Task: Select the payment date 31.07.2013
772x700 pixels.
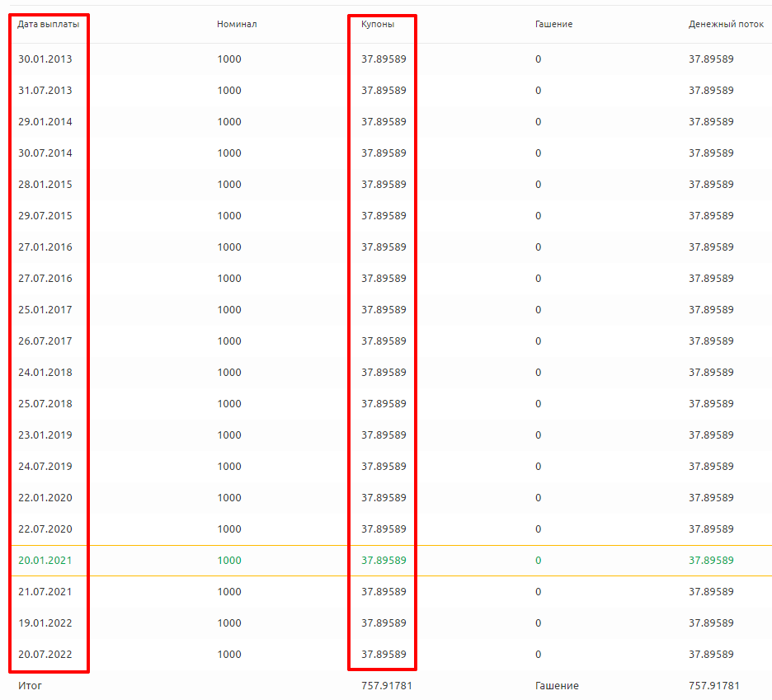Action: tap(45, 91)
